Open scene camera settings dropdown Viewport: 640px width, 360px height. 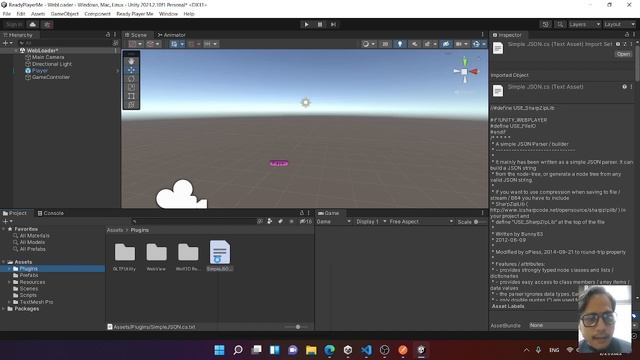461,44
